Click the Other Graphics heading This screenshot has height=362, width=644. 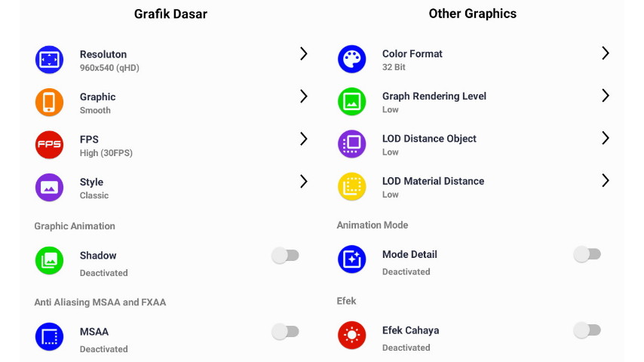[x=472, y=14]
